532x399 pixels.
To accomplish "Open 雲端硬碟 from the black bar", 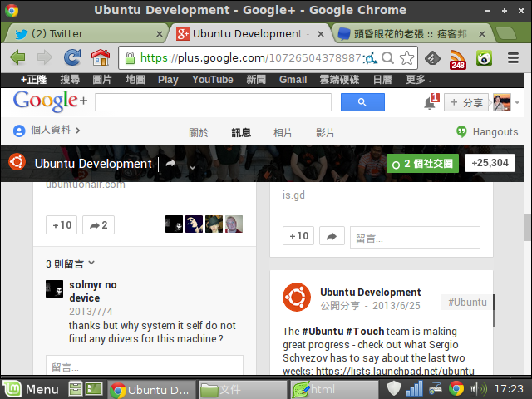I will click(339, 80).
